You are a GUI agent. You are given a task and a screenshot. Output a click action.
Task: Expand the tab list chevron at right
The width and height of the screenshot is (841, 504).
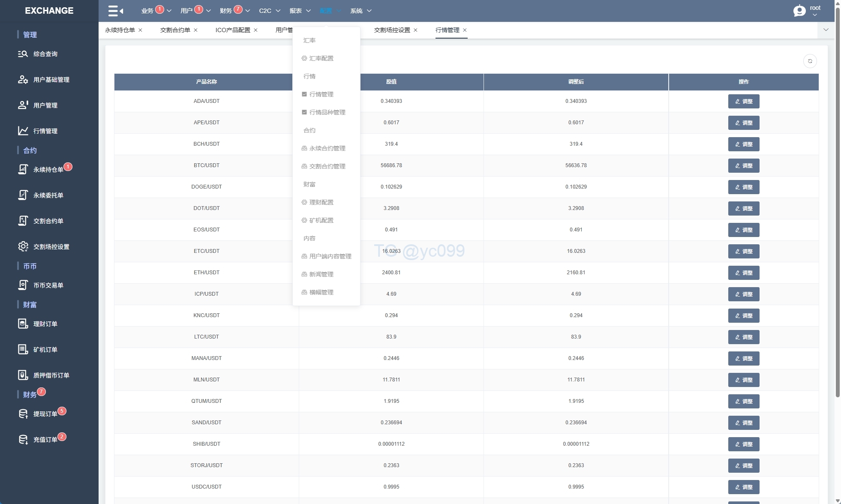[x=826, y=30]
